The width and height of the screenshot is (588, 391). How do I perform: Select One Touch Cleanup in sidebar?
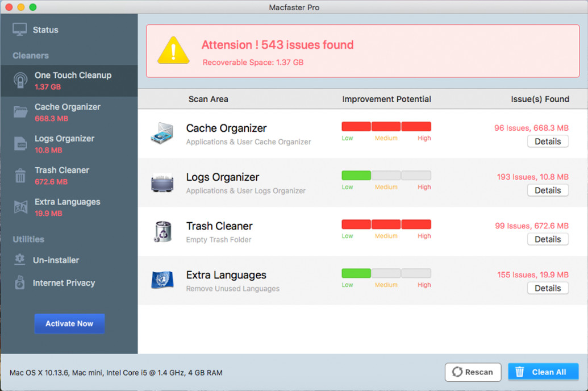(x=69, y=81)
